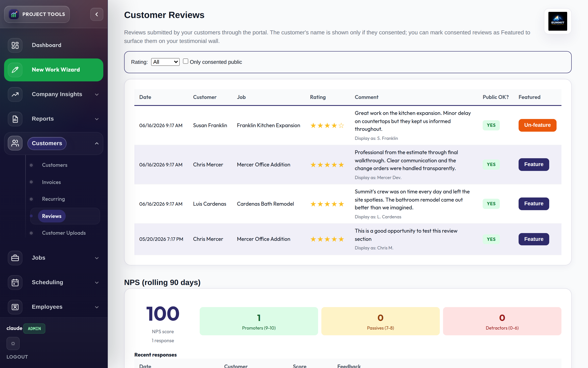Collapse the sidebar with the back arrow
The height and width of the screenshot is (368, 588).
[97, 14]
